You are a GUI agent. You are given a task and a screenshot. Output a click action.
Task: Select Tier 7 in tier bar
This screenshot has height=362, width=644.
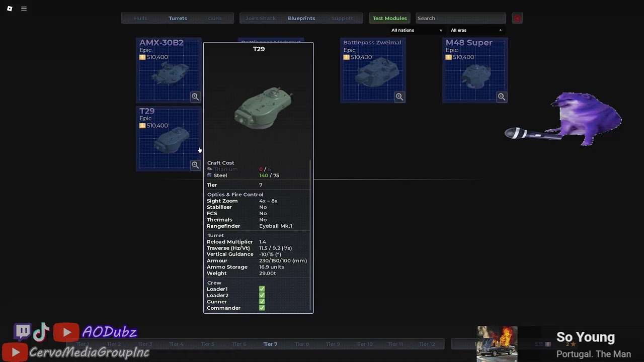pos(270,344)
